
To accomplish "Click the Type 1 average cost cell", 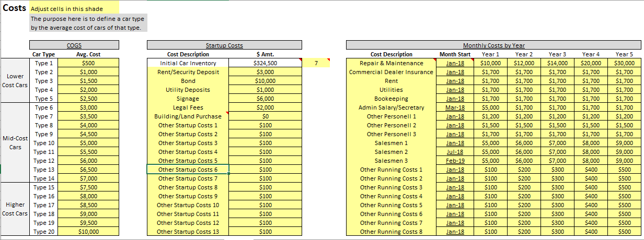I will (88, 63).
